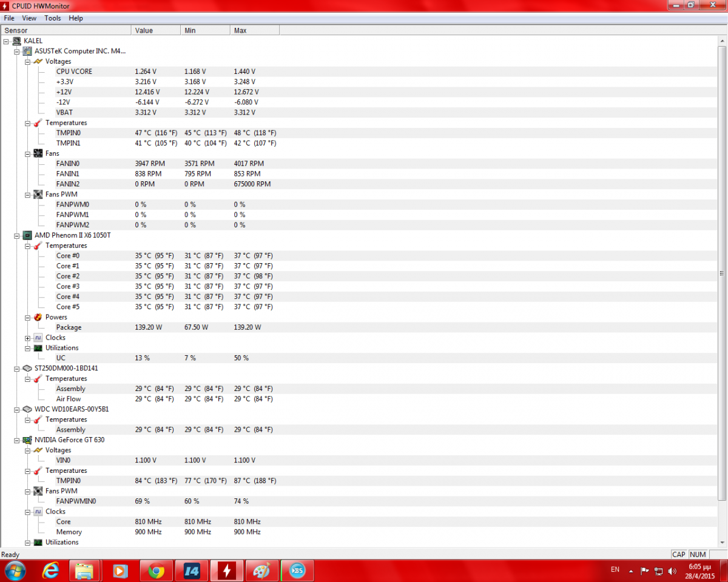Click the Temperatures icon under WDC WD10EARS
The image size is (728, 582).
pyautogui.click(x=38, y=420)
